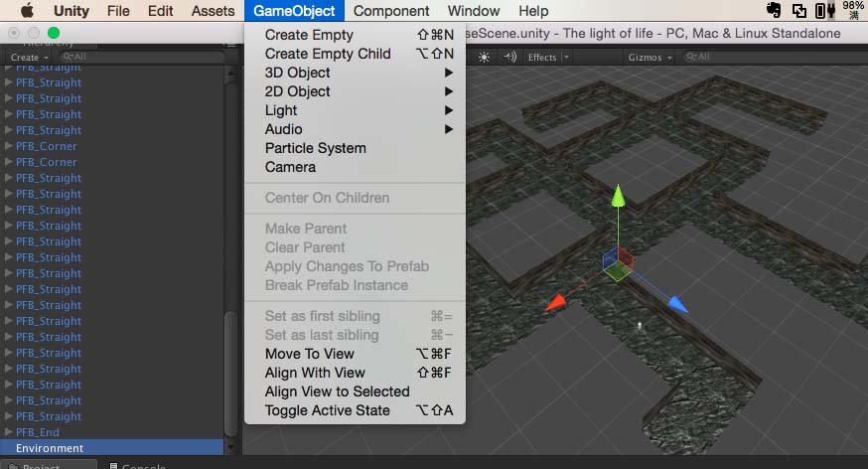This screenshot has height=469, width=868.
Task: Open the Window menu
Action: pos(474,11)
